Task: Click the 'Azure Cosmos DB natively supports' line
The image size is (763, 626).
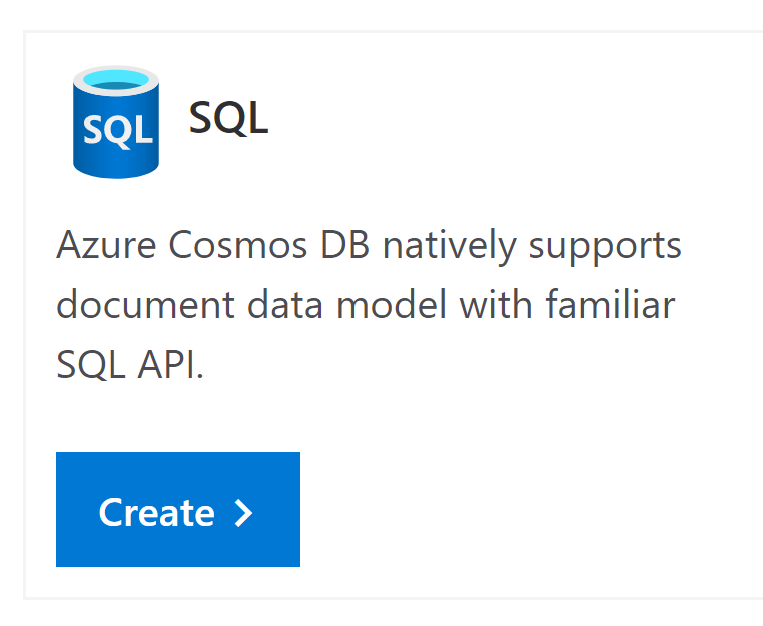Action: point(368,246)
